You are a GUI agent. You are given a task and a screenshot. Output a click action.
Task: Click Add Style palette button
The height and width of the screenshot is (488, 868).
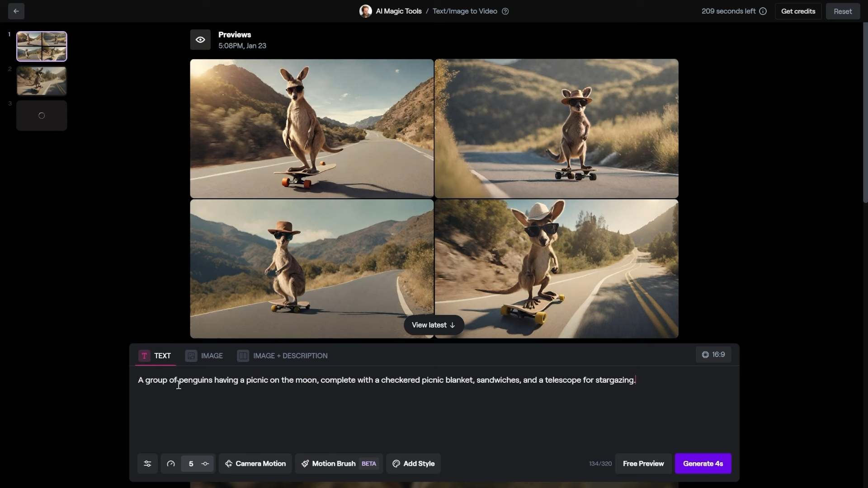[x=413, y=464]
